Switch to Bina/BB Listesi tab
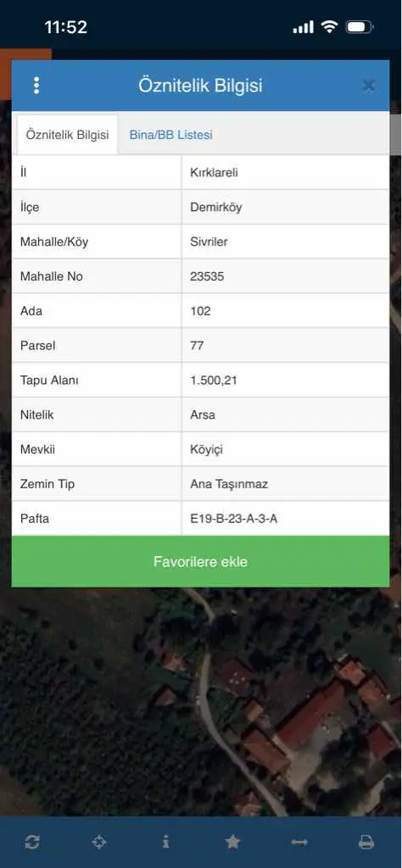The height and width of the screenshot is (868, 402). [170, 135]
